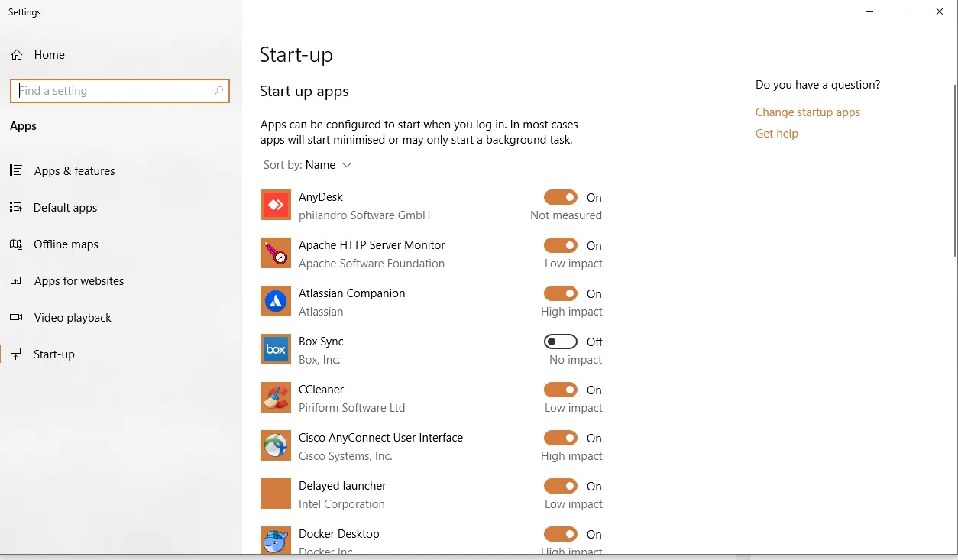This screenshot has width=958, height=560.
Task: Click the Docker Desktop whale icon
Action: point(276,540)
